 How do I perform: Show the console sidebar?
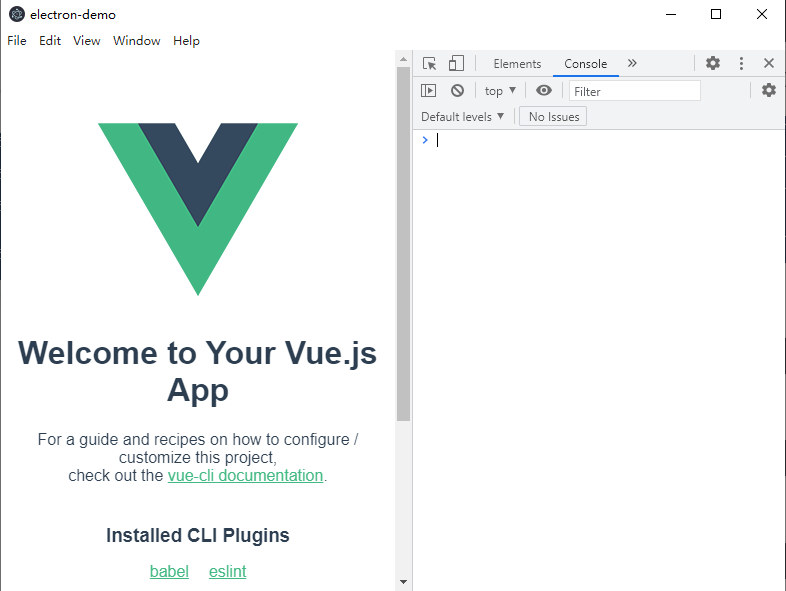[429, 91]
